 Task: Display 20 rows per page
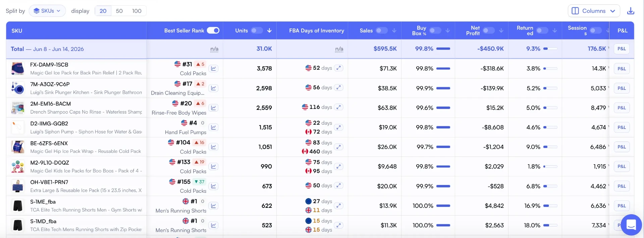103,11
